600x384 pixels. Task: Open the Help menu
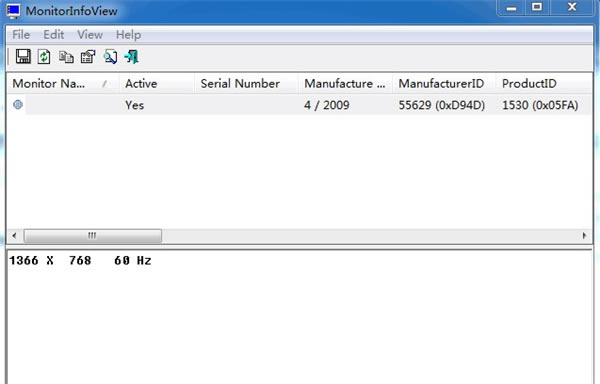pyautogui.click(x=128, y=35)
